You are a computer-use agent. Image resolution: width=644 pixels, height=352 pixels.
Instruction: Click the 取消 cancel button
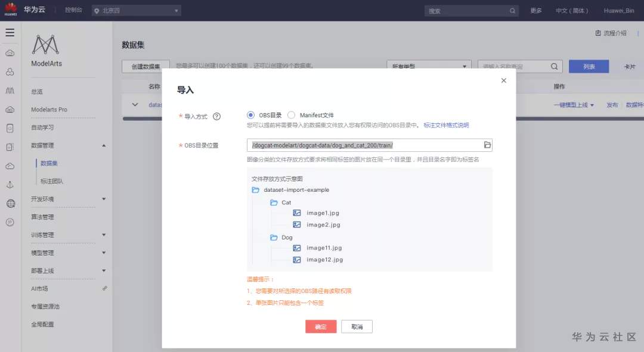tap(357, 326)
